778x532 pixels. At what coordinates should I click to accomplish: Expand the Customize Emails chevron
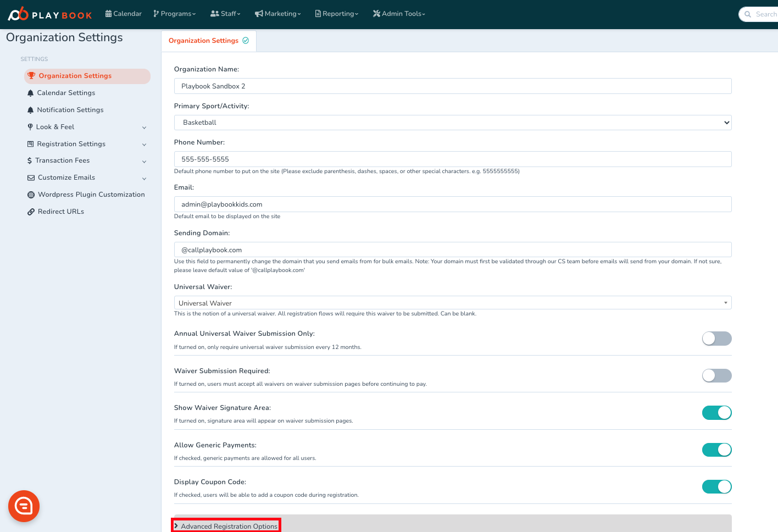point(145,179)
